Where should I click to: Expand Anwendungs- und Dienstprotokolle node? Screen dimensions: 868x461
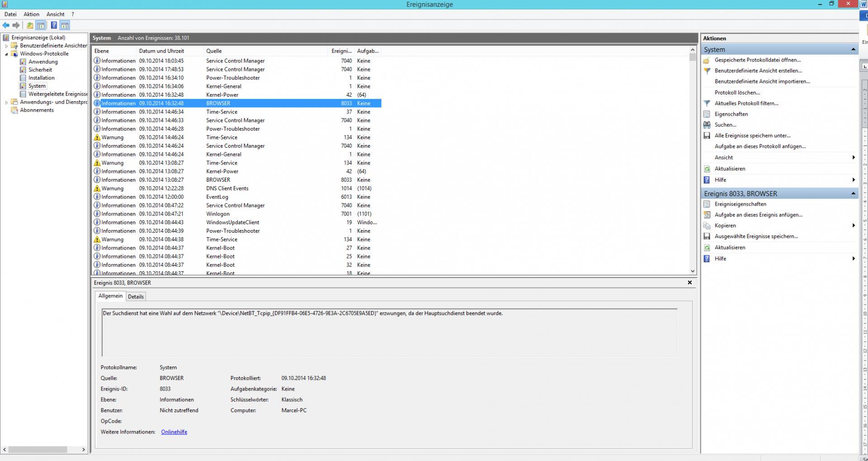(6, 103)
